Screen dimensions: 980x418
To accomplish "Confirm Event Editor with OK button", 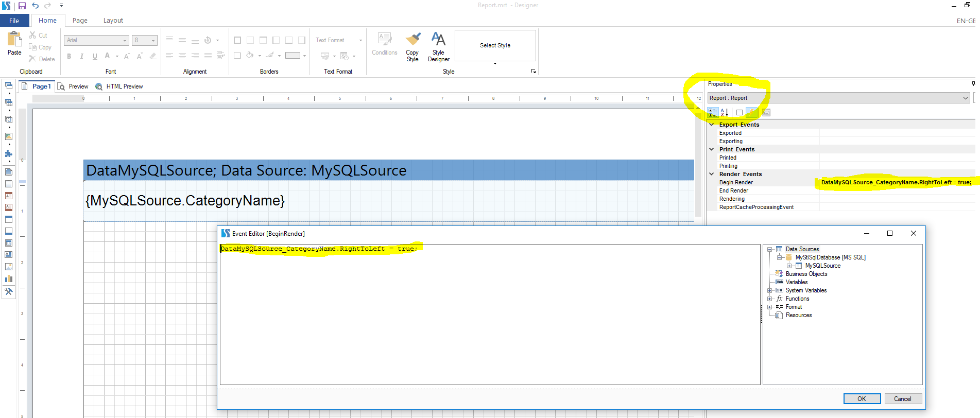I will tap(862, 399).
